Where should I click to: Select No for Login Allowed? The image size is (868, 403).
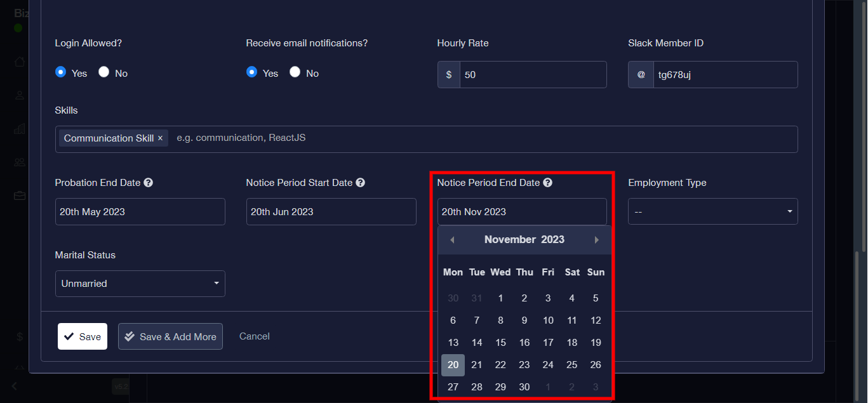click(x=104, y=72)
